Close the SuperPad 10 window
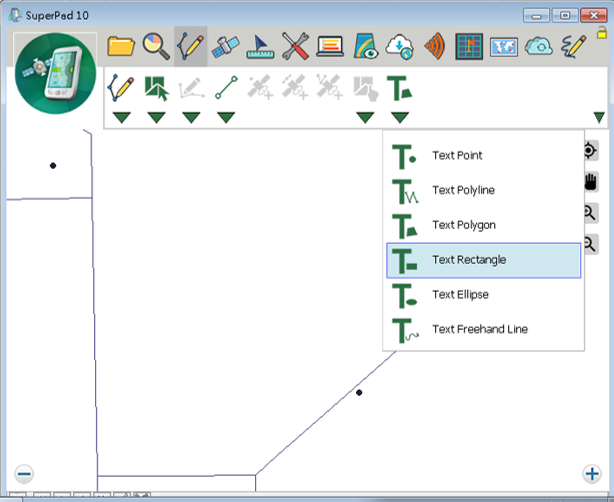The height and width of the screenshot is (502, 614). coord(594,16)
